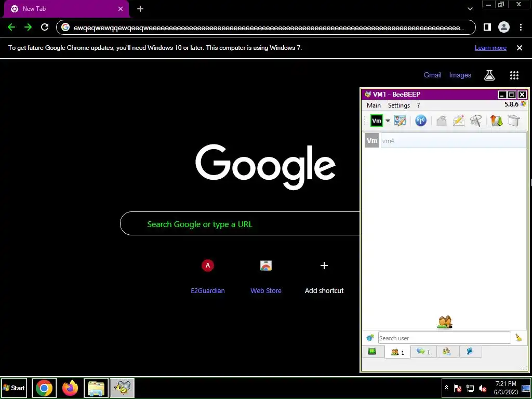This screenshot has height=399, width=532.
Task: Click the Search Labs flask icon
Action: 489,75
